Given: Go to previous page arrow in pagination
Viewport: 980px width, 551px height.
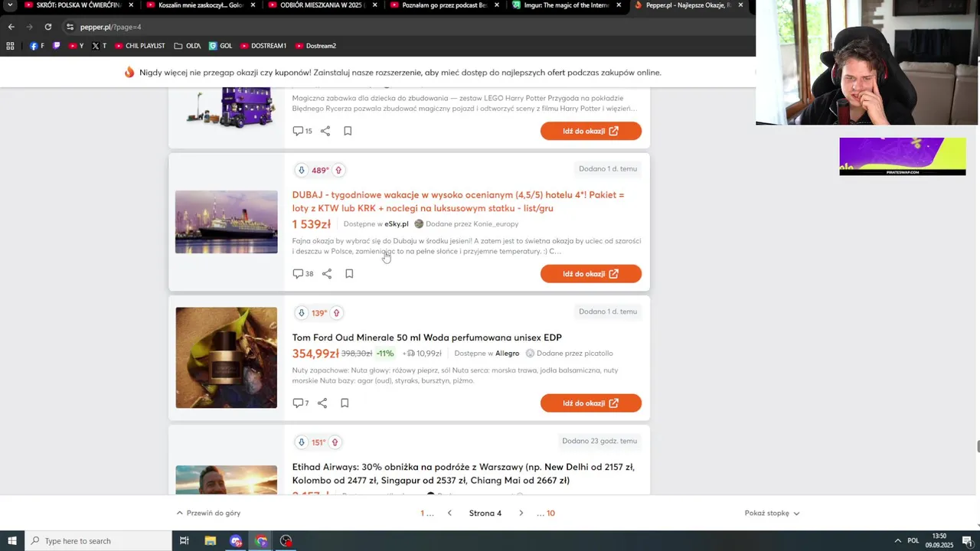Looking at the screenshot, I should pyautogui.click(x=449, y=513).
